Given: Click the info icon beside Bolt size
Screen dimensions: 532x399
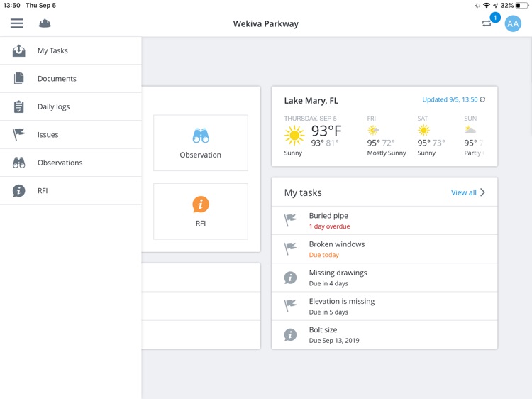Looking at the screenshot, I should [x=290, y=335].
